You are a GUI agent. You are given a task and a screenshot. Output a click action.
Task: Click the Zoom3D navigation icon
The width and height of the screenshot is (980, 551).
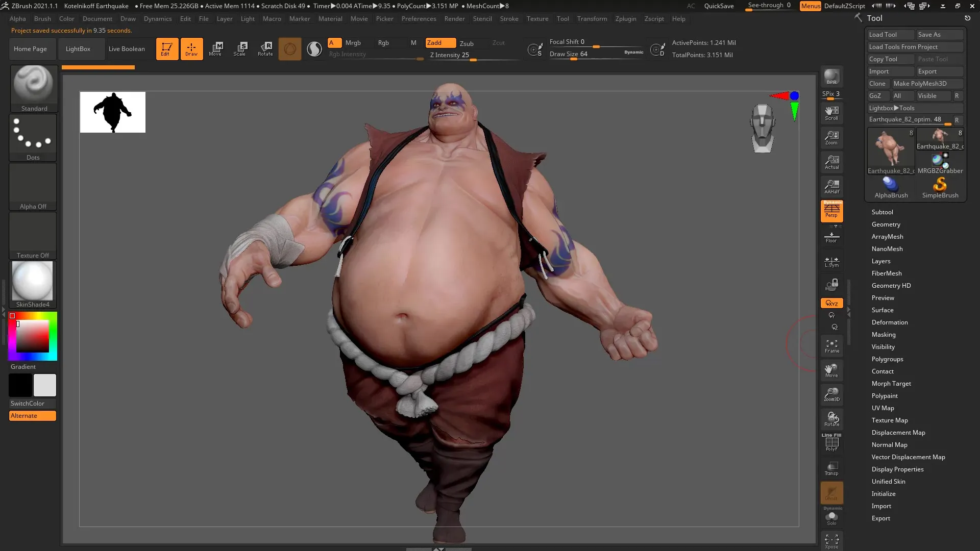pyautogui.click(x=831, y=394)
